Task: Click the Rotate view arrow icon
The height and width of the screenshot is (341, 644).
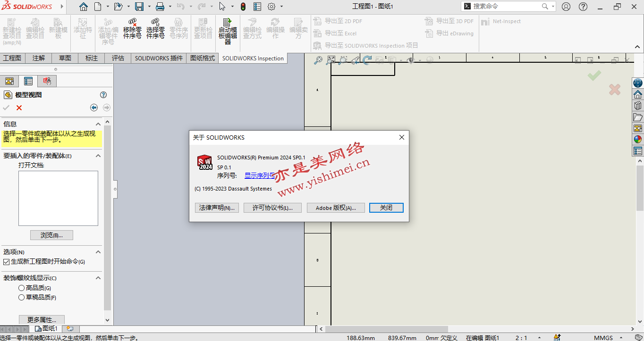Action: pos(367,60)
